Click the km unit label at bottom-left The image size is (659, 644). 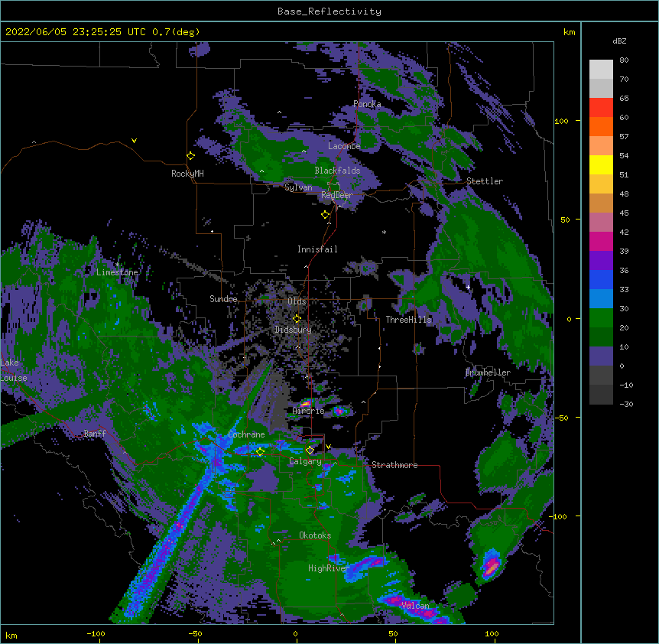click(11, 635)
